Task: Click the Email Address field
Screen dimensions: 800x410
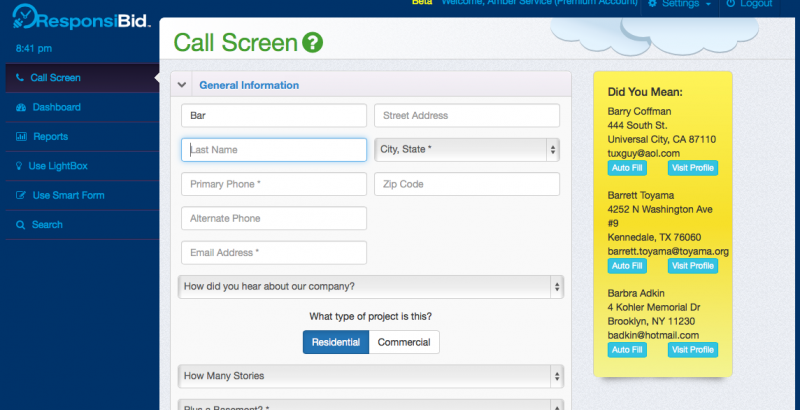Action: click(274, 252)
